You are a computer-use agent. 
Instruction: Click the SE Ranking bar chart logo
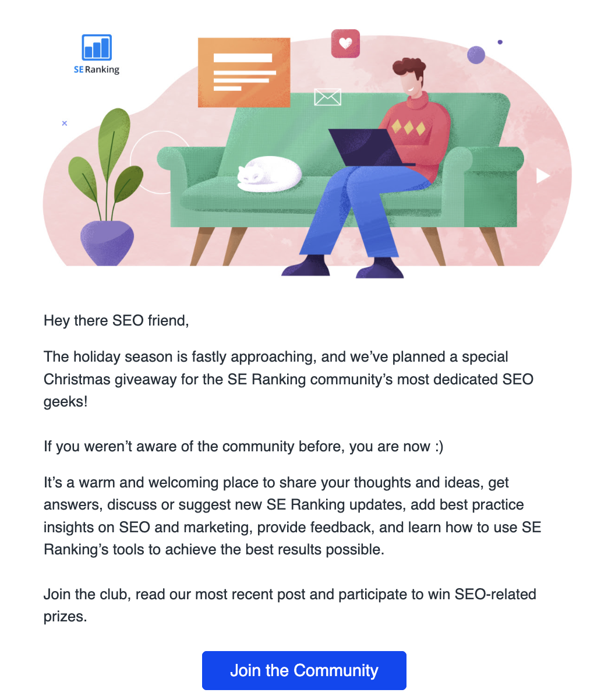[97, 47]
